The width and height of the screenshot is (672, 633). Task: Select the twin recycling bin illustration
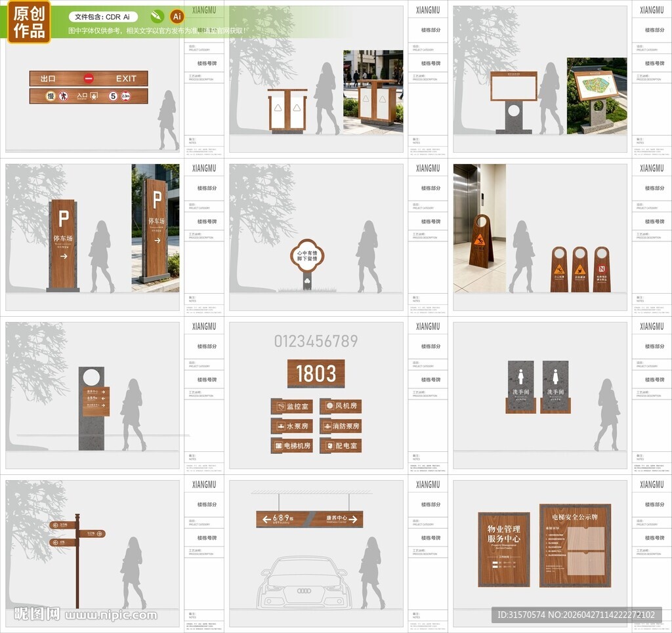coord(287,111)
